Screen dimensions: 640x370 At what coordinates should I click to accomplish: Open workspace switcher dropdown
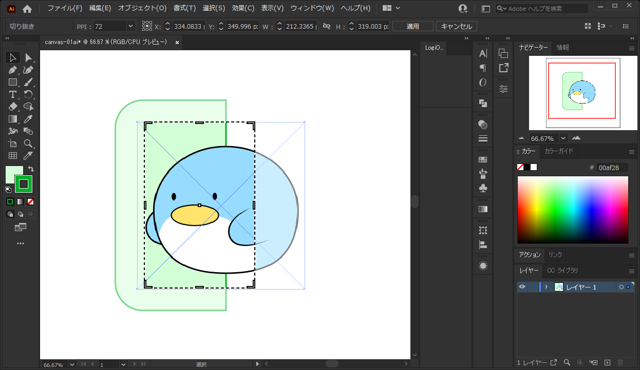[x=391, y=8]
